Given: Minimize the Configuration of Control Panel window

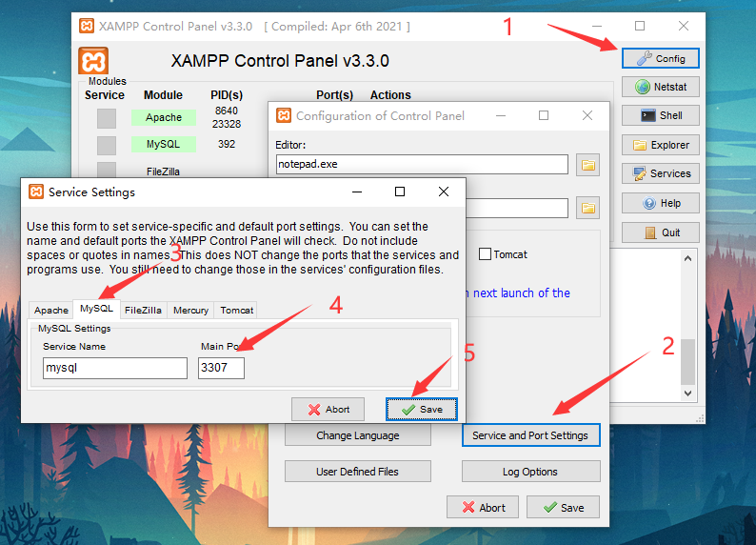Looking at the screenshot, I should click(x=501, y=115).
